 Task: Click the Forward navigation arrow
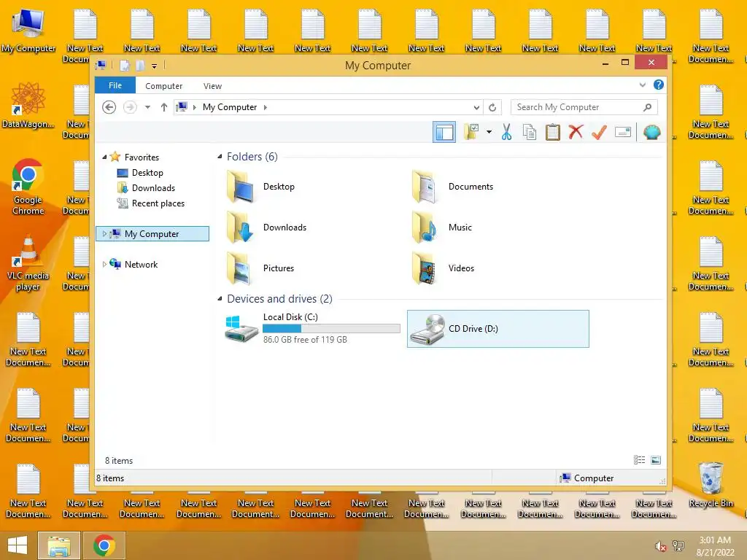pos(130,107)
